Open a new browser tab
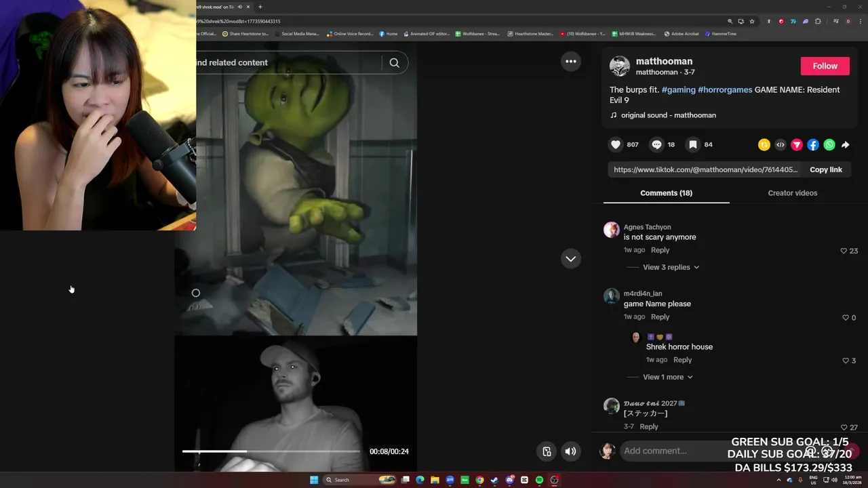 click(260, 7)
